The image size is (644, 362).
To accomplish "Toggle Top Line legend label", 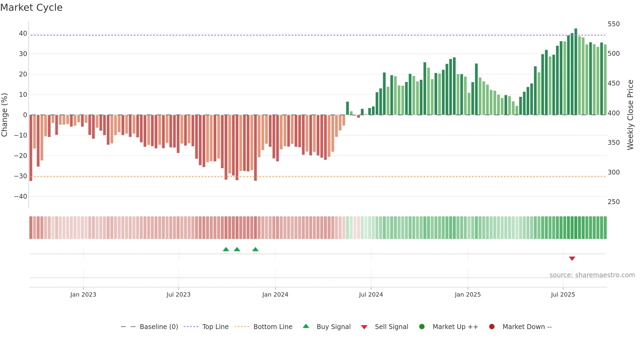I will (x=215, y=327).
